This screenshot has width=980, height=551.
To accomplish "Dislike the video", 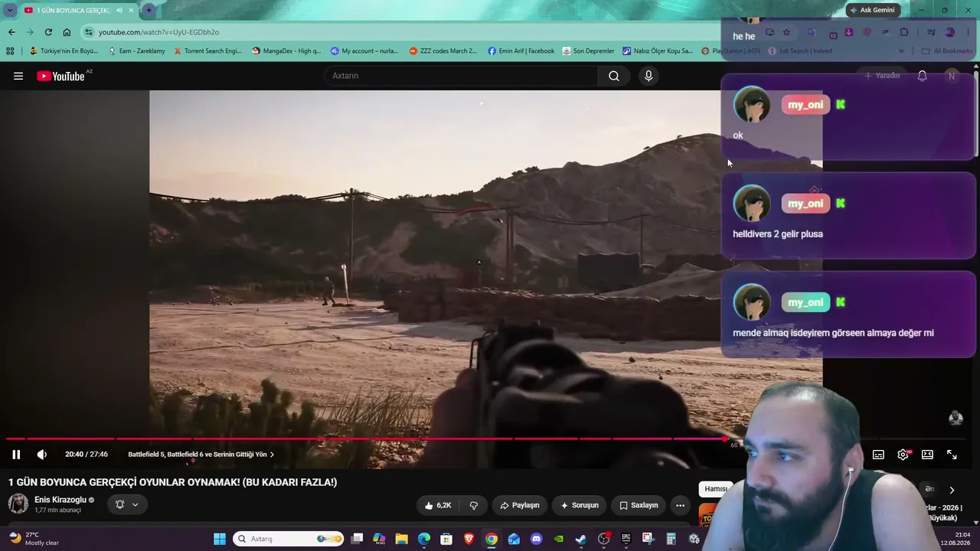I will [x=474, y=505].
